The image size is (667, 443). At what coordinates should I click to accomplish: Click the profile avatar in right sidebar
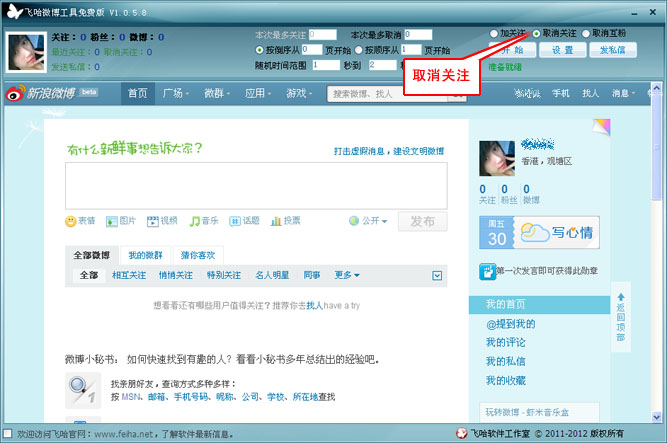[x=497, y=158]
